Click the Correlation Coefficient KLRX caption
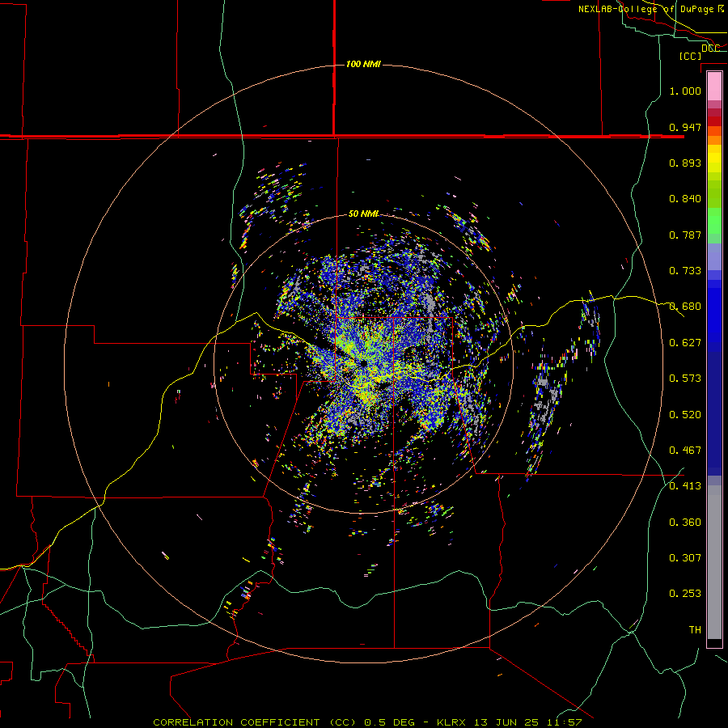 tap(367, 722)
